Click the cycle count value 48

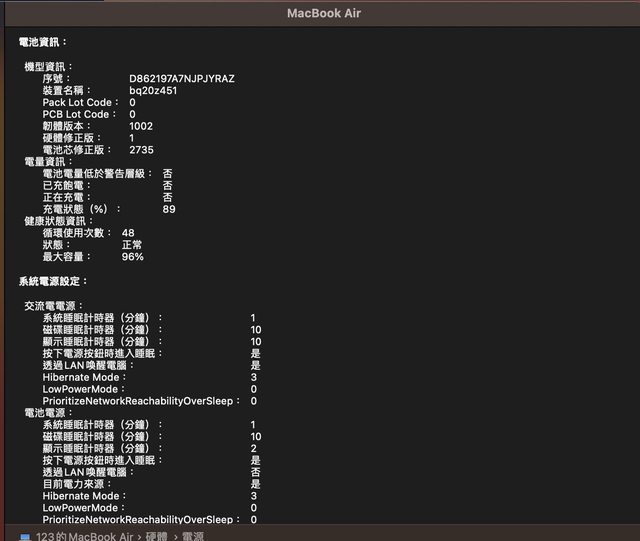pyautogui.click(x=128, y=233)
